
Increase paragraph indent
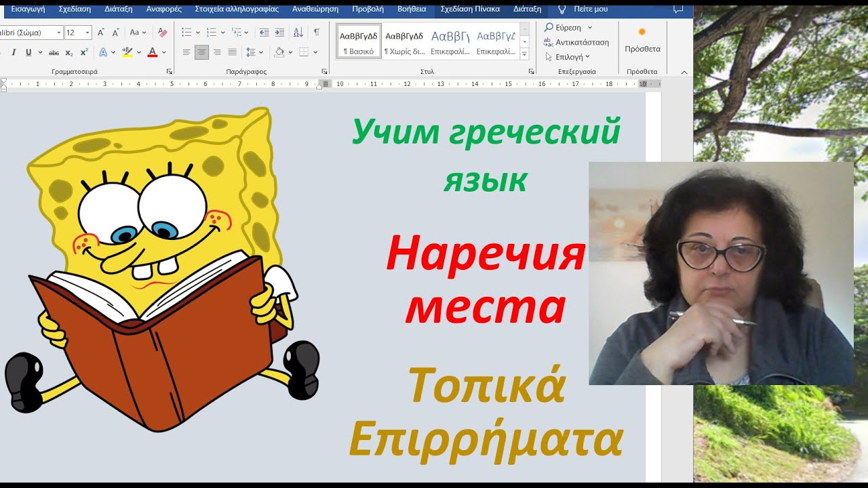pyautogui.click(x=279, y=33)
